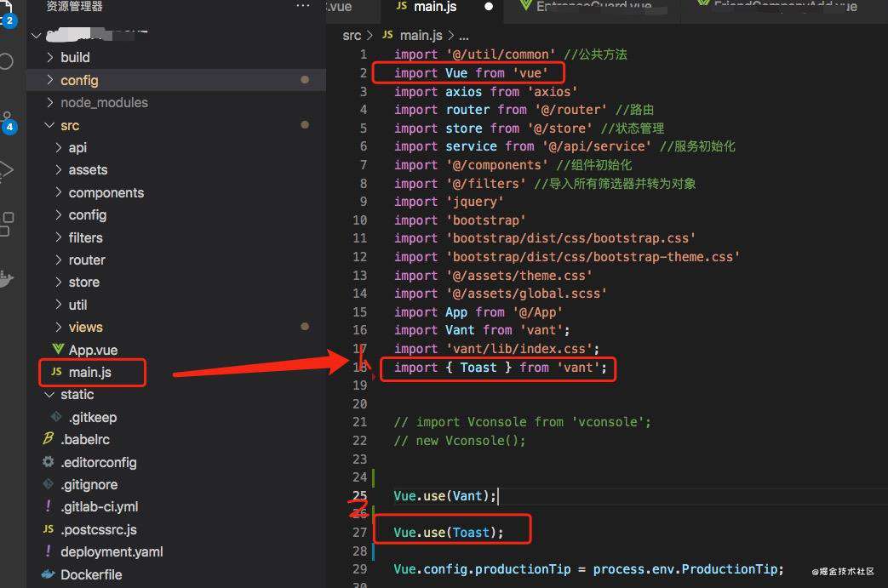Click the JS icon beside main.js in explorer

[57, 371]
